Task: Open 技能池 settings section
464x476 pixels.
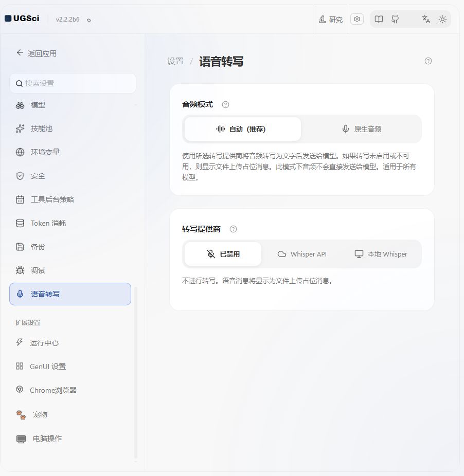Action: coord(70,129)
